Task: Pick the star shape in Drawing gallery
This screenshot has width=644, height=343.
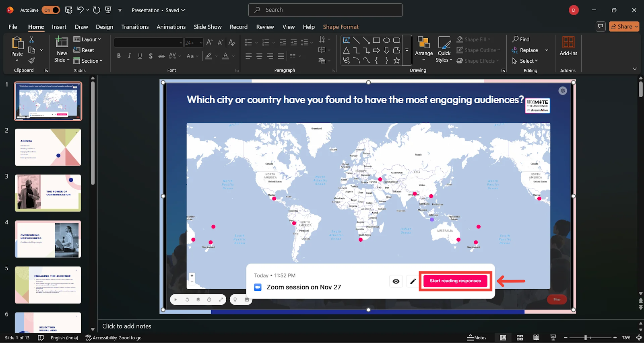Action: click(396, 60)
